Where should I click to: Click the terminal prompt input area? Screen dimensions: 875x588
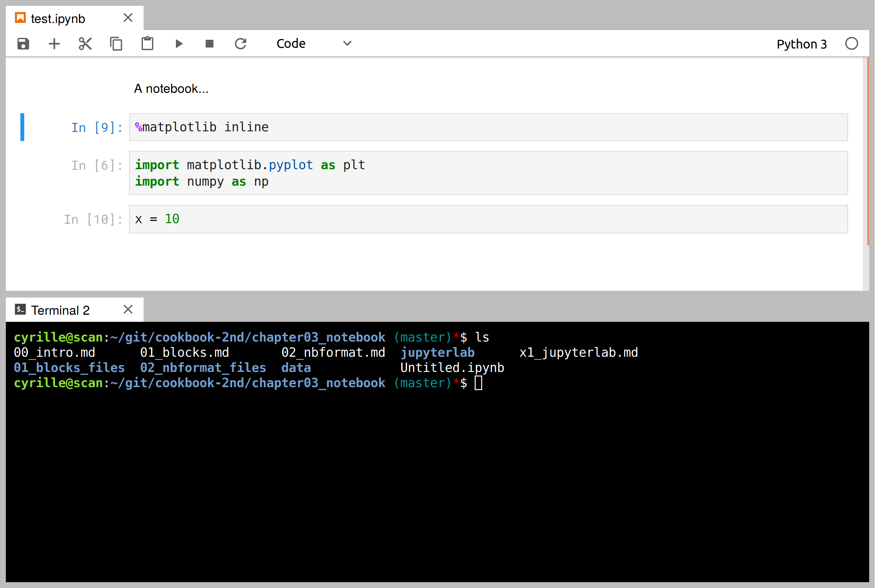(x=479, y=383)
